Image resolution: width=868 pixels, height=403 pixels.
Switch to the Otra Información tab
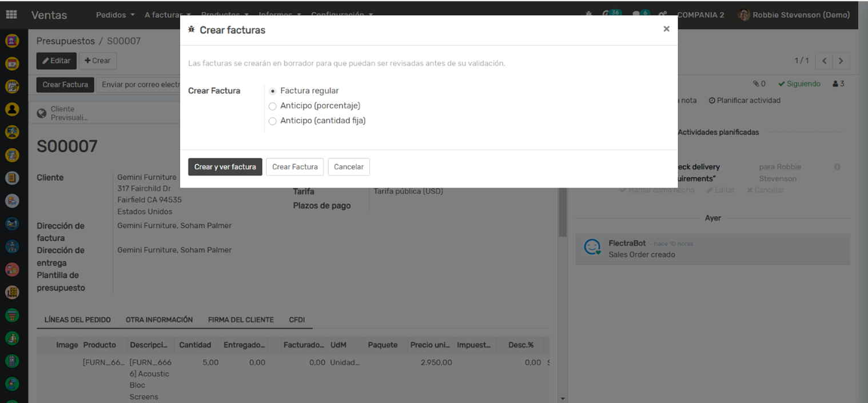[159, 320]
